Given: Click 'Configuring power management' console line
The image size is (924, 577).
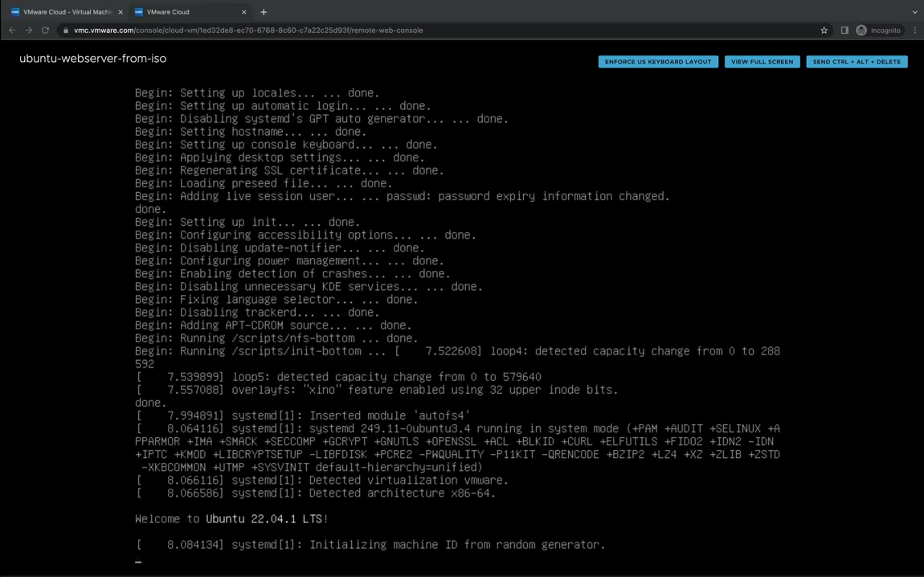Looking at the screenshot, I should (x=289, y=261).
